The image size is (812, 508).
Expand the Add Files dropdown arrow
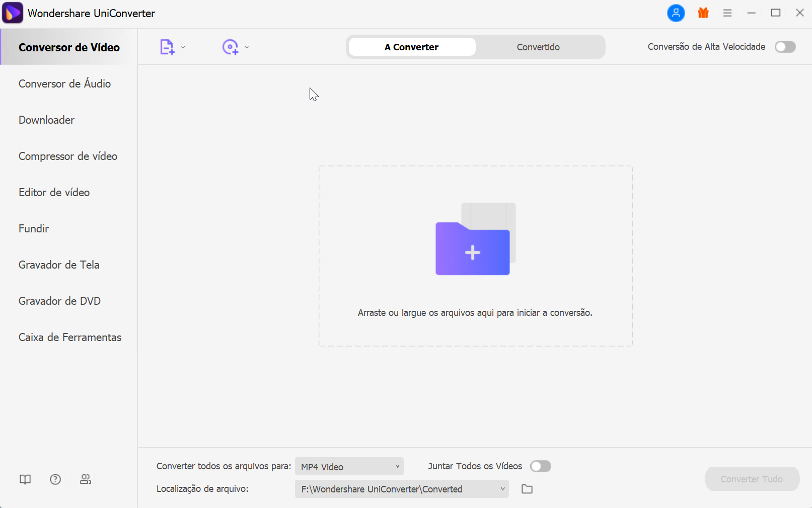184,47
